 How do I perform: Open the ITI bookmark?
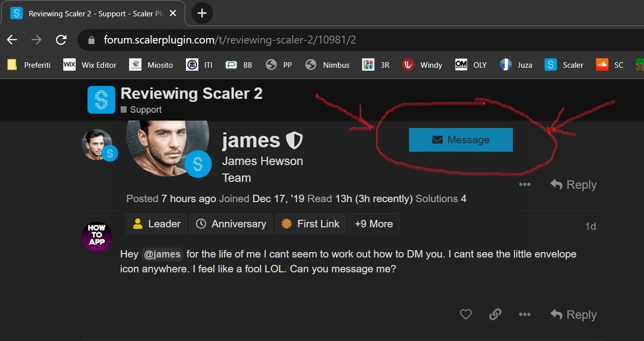(x=199, y=65)
